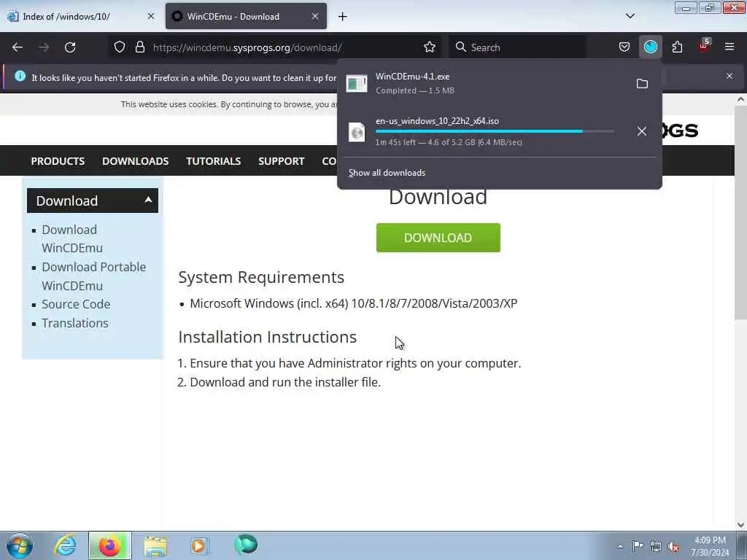Open the Source Code link
This screenshot has width=747, height=560.
76,304
